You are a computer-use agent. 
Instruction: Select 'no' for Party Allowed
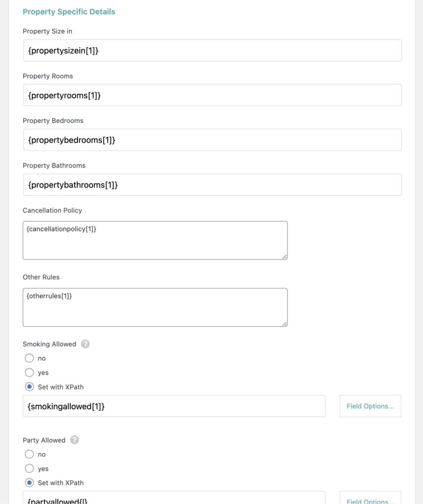click(29, 454)
